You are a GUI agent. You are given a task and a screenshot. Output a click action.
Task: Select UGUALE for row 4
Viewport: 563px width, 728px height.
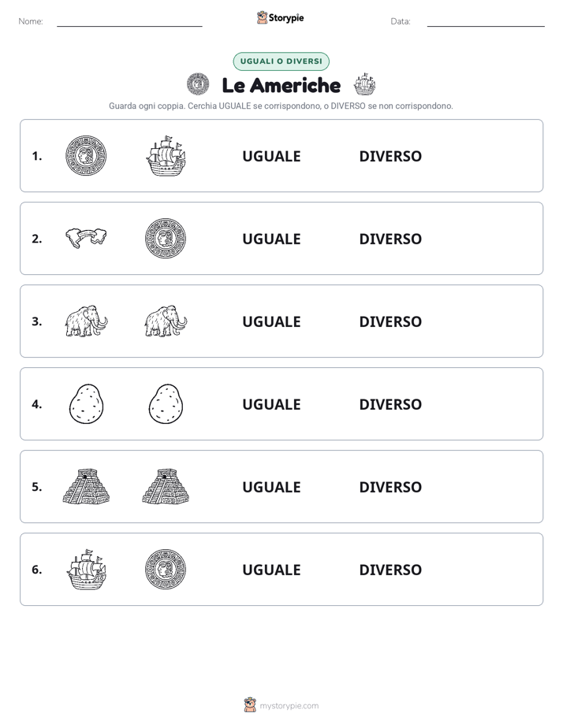[271, 404]
